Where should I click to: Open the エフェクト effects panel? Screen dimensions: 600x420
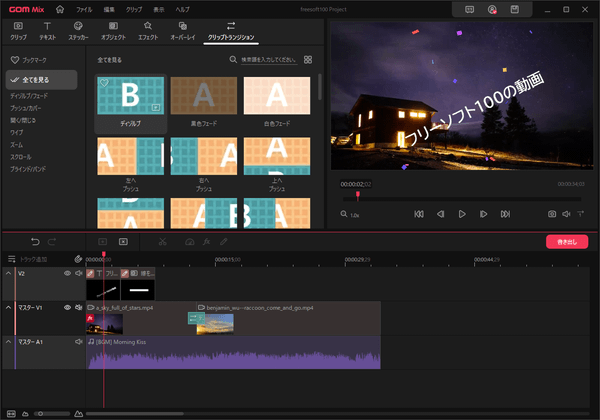point(148,30)
